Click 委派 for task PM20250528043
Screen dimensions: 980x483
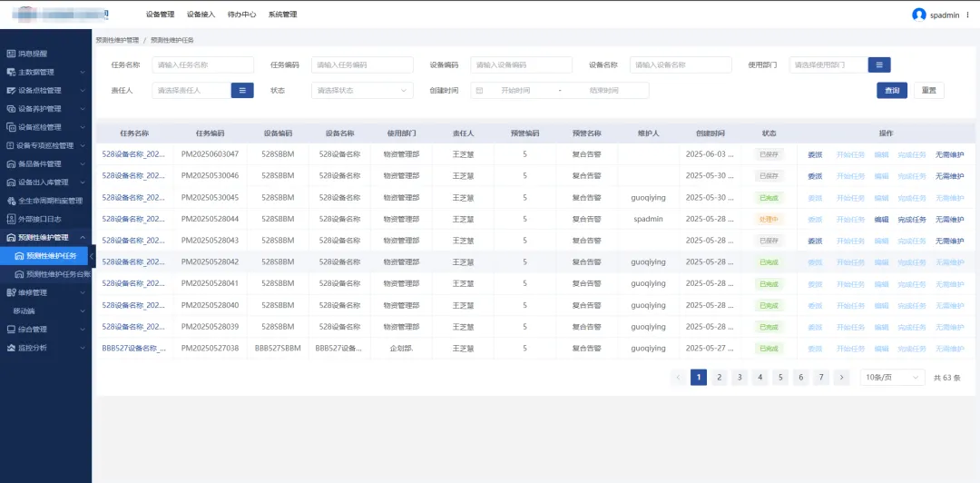(x=815, y=241)
